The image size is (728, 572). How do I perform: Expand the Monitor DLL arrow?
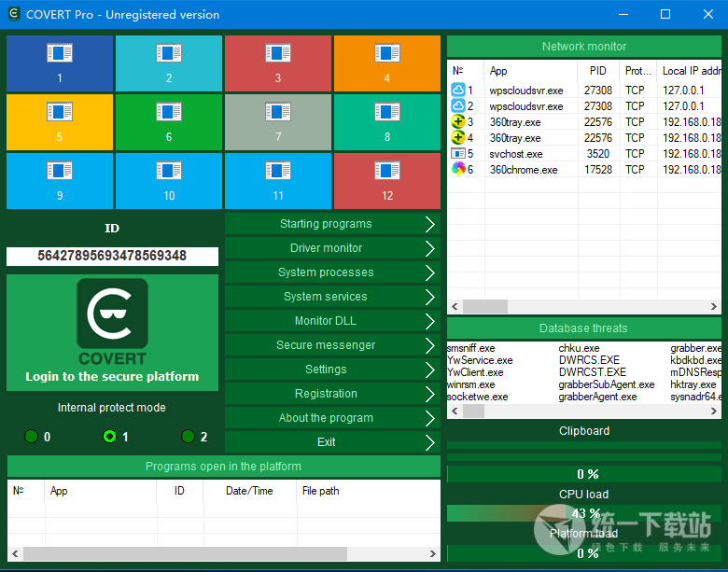click(x=429, y=321)
